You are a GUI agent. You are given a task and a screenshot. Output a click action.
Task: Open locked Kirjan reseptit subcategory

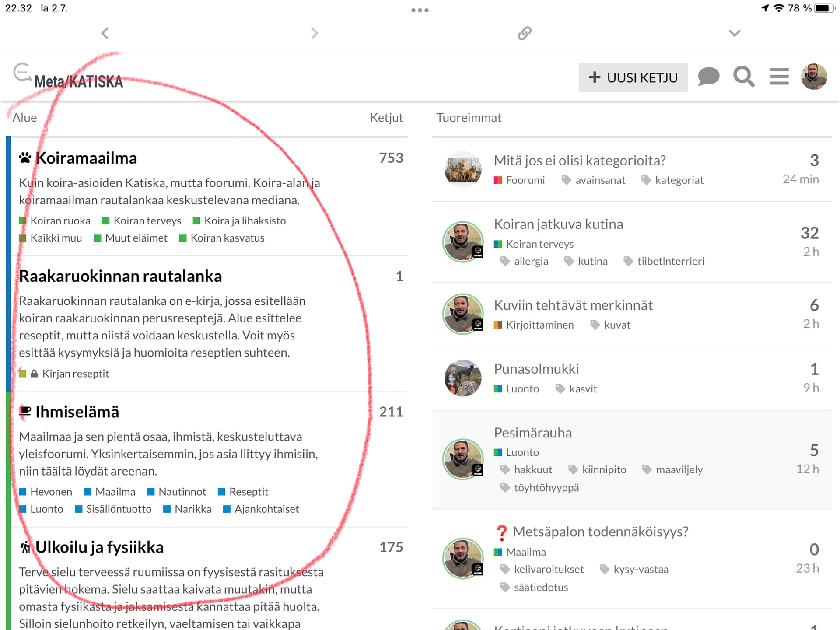click(x=75, y=374)
